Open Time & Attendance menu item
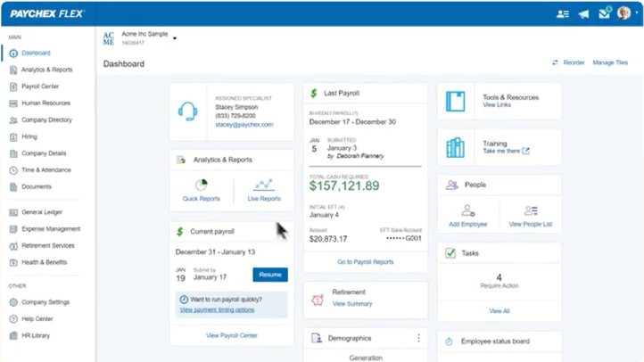Image resolution: width=644 pixels, height=362 pixels. 46,170
